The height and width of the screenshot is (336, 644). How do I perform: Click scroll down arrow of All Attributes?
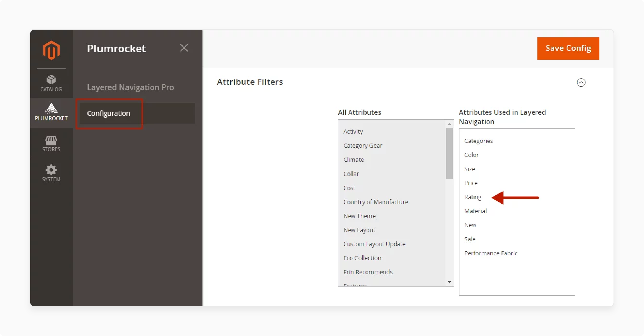point(449,281)
